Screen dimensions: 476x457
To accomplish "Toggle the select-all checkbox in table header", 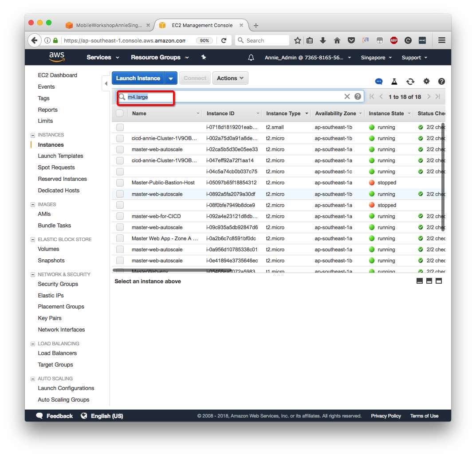I will click(120, 113).
